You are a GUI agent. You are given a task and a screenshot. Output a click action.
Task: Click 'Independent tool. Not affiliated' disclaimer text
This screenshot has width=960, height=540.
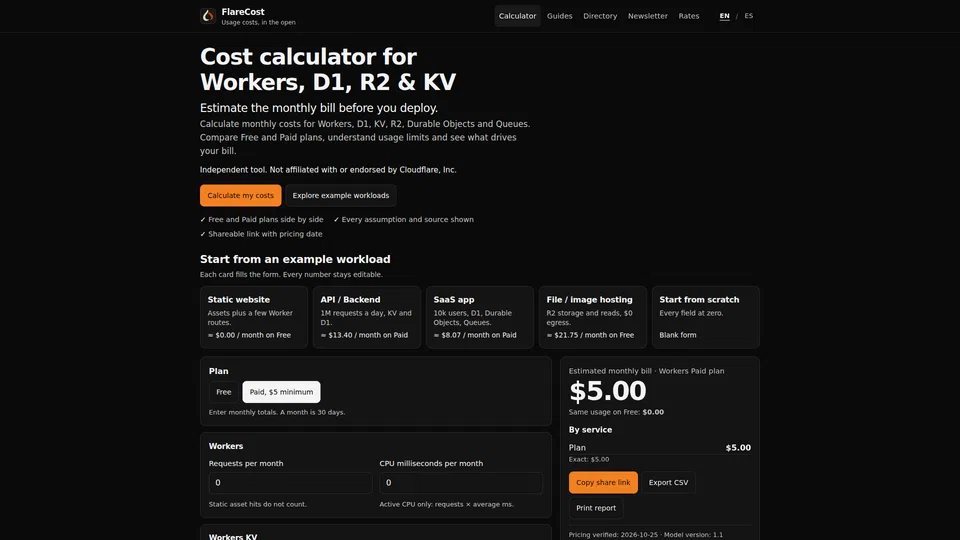[x=328, y=170]
